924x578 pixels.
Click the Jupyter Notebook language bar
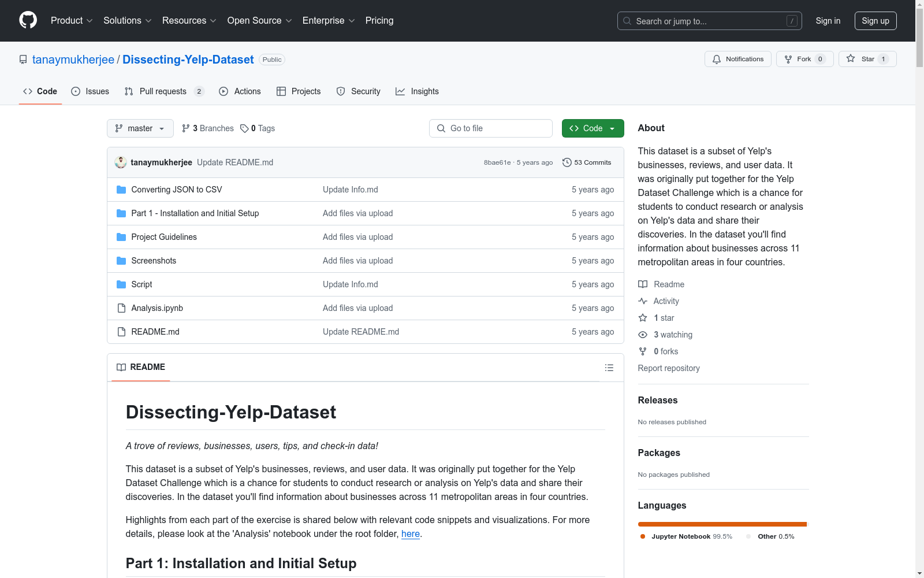click(x=722, y=524)
